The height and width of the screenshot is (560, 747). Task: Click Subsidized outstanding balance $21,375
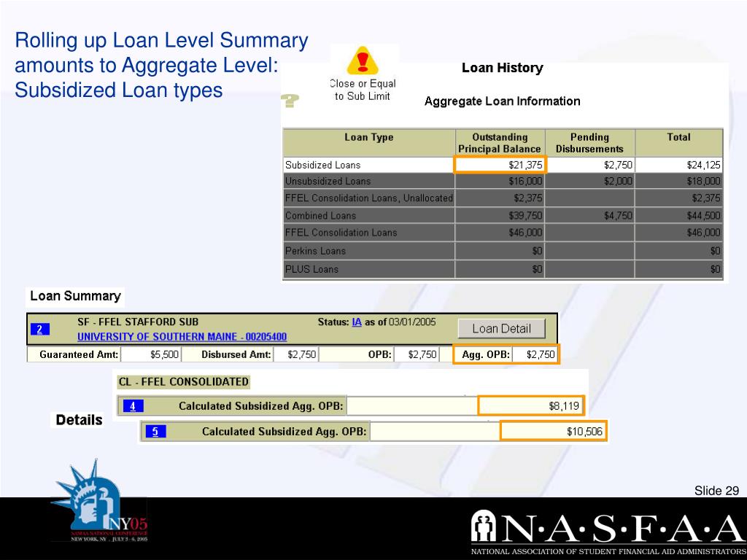(x=499, y=166)
